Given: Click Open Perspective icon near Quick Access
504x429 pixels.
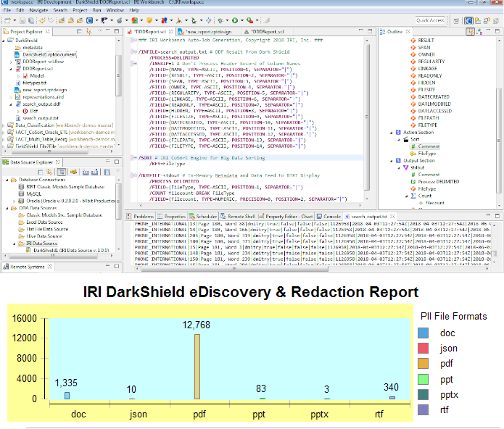Looking at the screenshot, I should coord(456,21).
